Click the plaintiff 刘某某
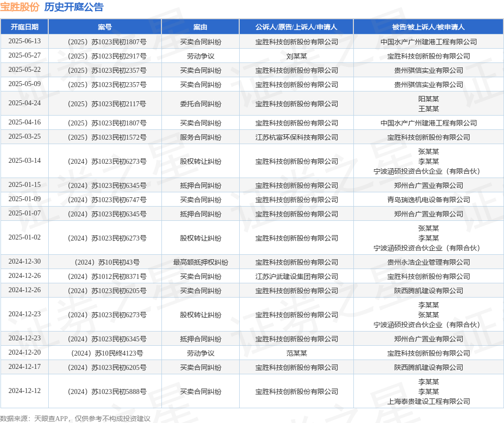The image size is (504, 423). (297, 56)
